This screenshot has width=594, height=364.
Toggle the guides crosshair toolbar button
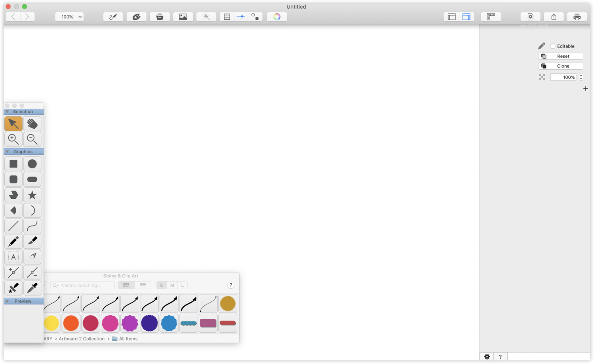pyautogui.click(x=241, y=17)
